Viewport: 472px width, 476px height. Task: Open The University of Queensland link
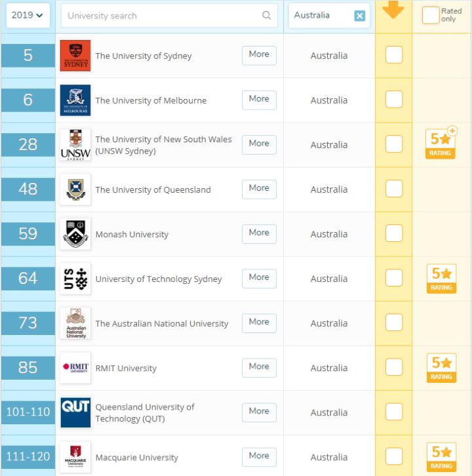point(153,189)
